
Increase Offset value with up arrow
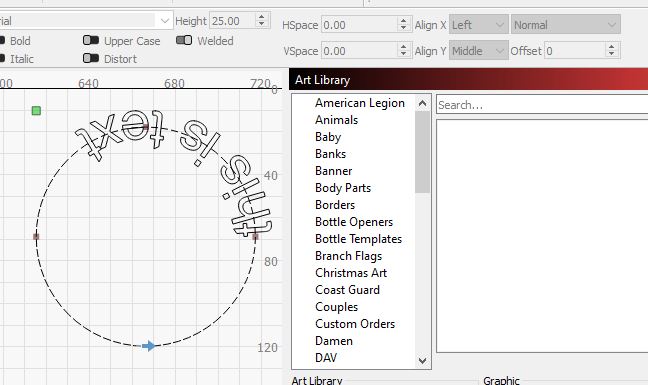(x=612, y=47)
